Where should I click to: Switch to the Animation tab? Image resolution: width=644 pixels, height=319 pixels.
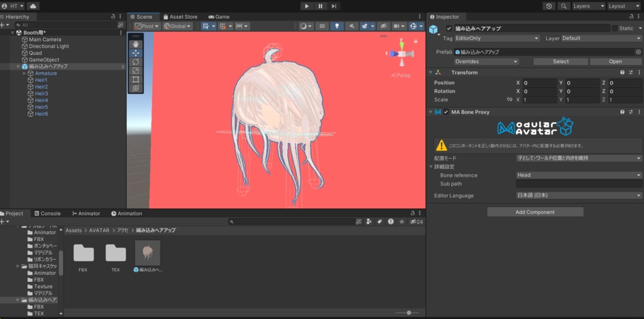[x=126, y=213]
